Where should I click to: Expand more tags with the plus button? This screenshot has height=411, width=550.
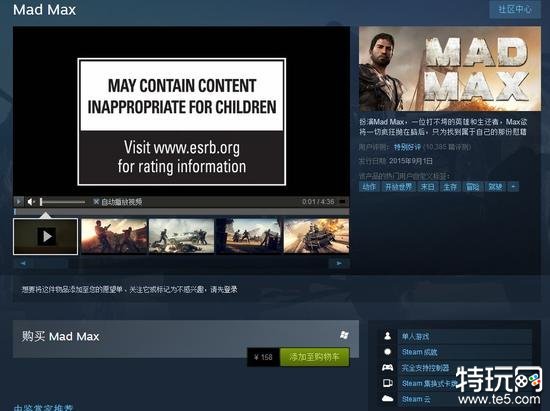pos(513,187)
